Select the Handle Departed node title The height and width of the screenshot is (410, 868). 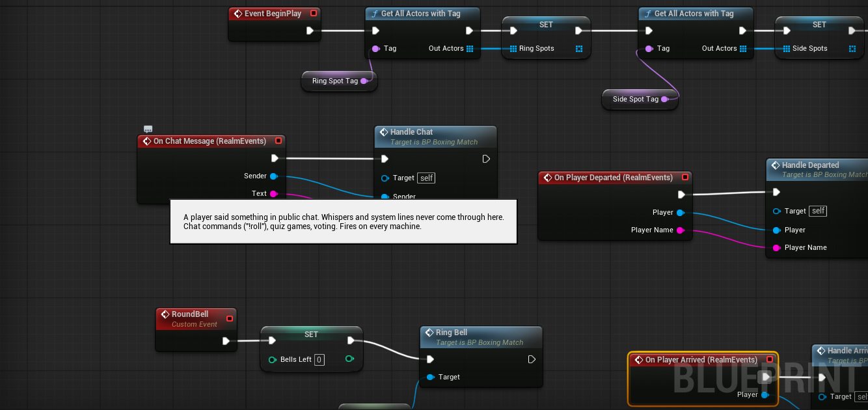[810, 165]
